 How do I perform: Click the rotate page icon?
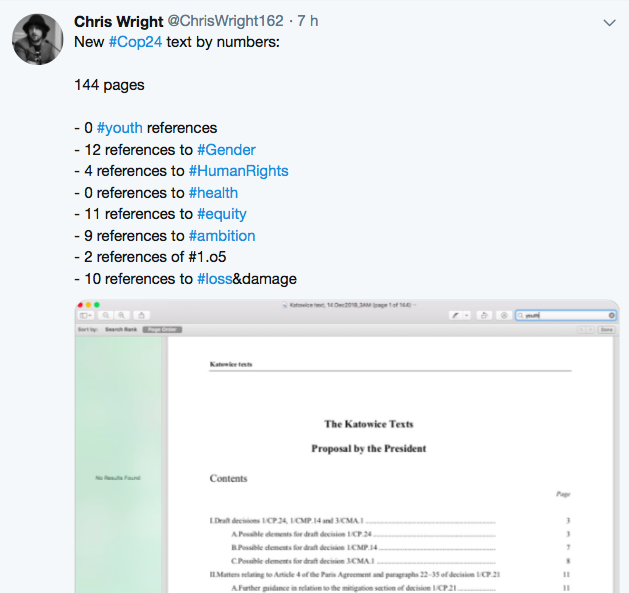(484, 316)
